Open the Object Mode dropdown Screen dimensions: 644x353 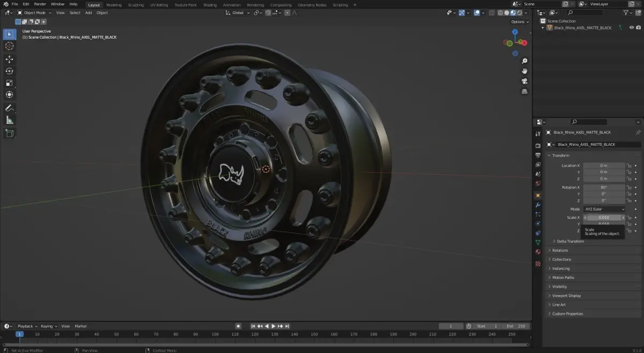click(x=34, y=12)
